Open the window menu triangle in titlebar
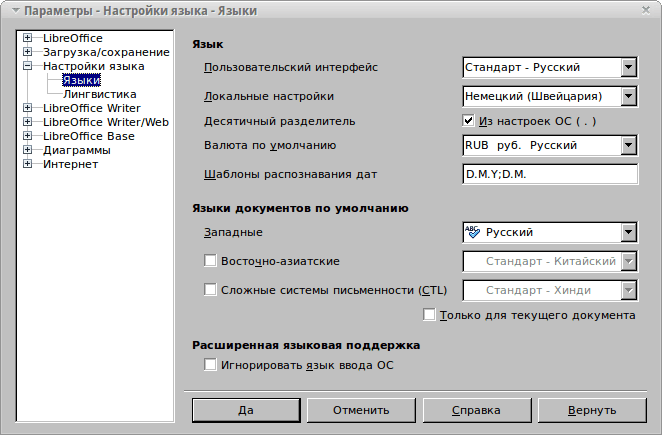This screenshot has height=435, width=662. [16, 11]
